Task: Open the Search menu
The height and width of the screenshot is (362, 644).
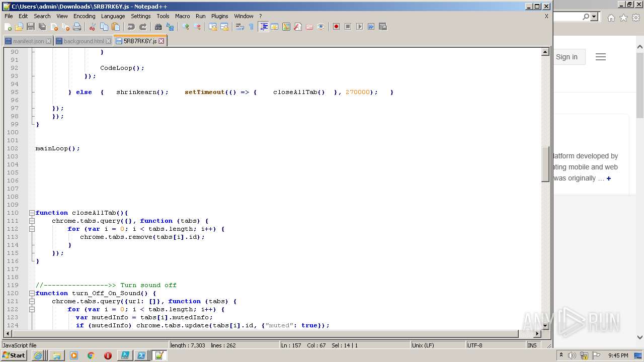Action: pyautogui.click(x=42, y=16)
